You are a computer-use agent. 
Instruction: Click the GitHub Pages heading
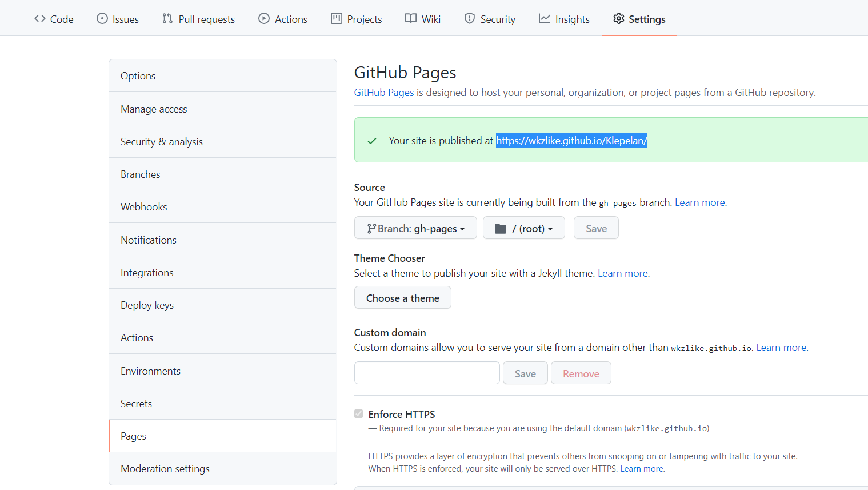(x=405, y=73)
